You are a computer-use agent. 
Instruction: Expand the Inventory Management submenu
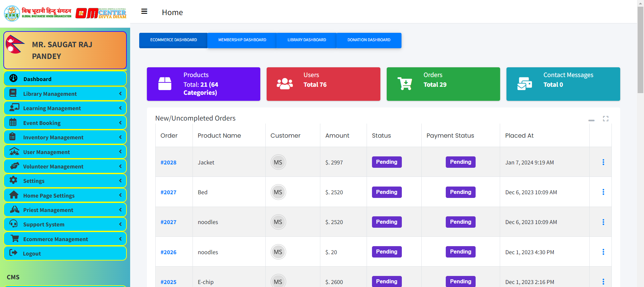point(65,137)
